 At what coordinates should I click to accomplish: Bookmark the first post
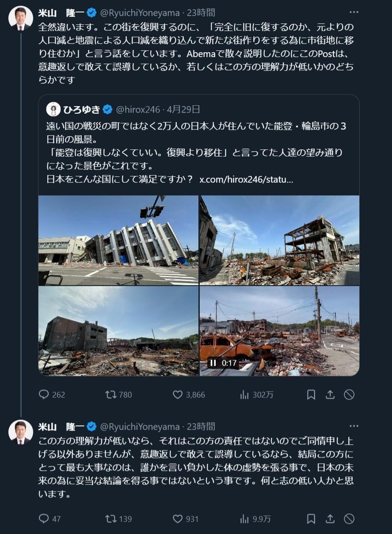[311, 395]
